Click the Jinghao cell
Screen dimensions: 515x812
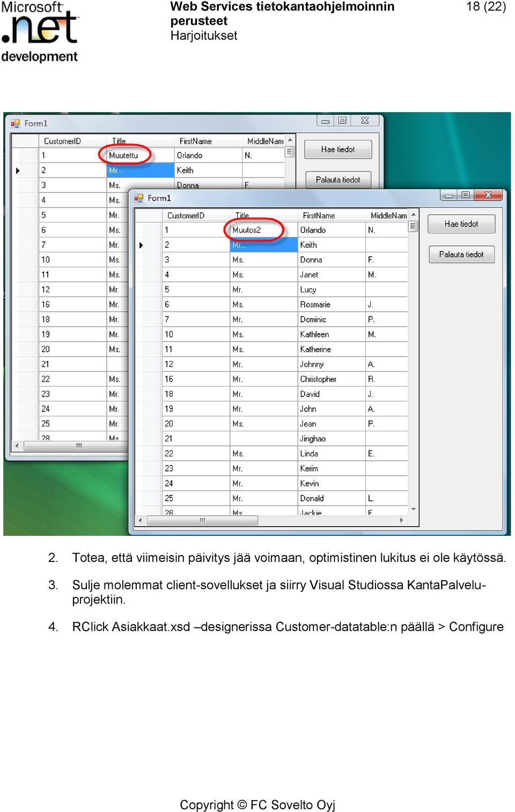pos(332,439)
